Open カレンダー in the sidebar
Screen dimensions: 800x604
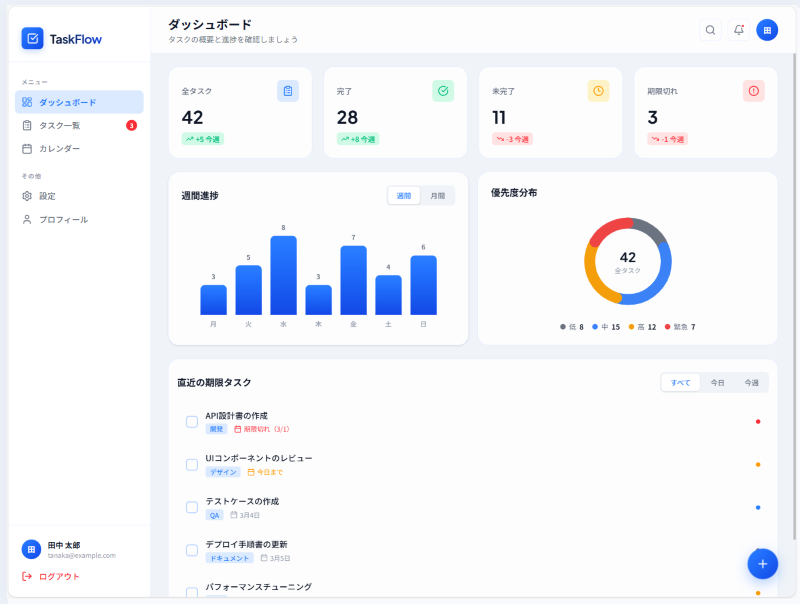coord(79,148)
